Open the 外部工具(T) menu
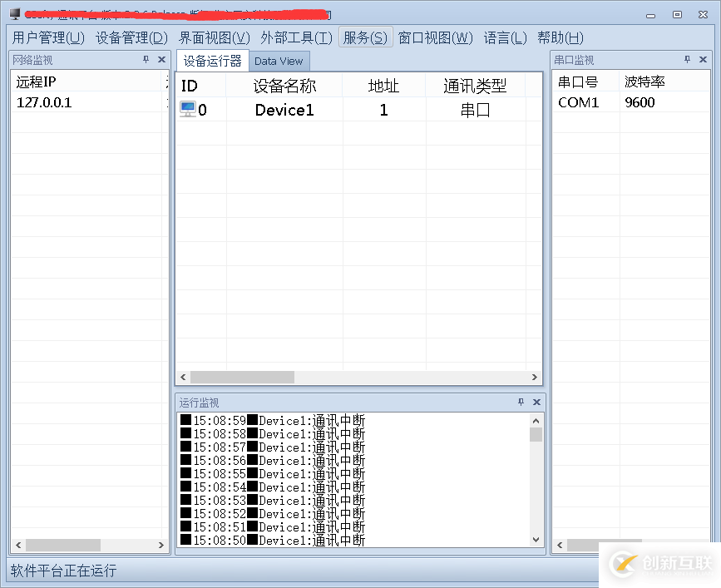The width and height of the screenshot is (721, 588). tap(297, 37)
